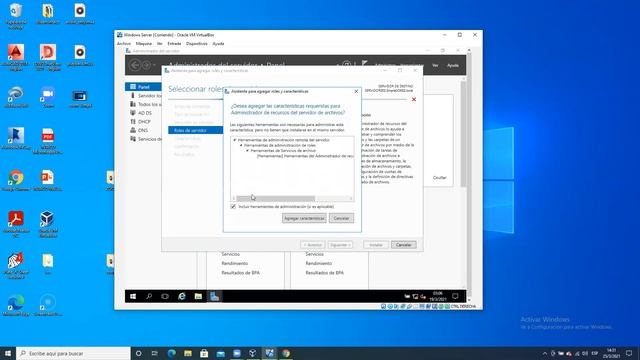The width and height of the screenshot is (640, 360).
Task: Click the guest VM taskbar search icon
Action: (149, 296)
